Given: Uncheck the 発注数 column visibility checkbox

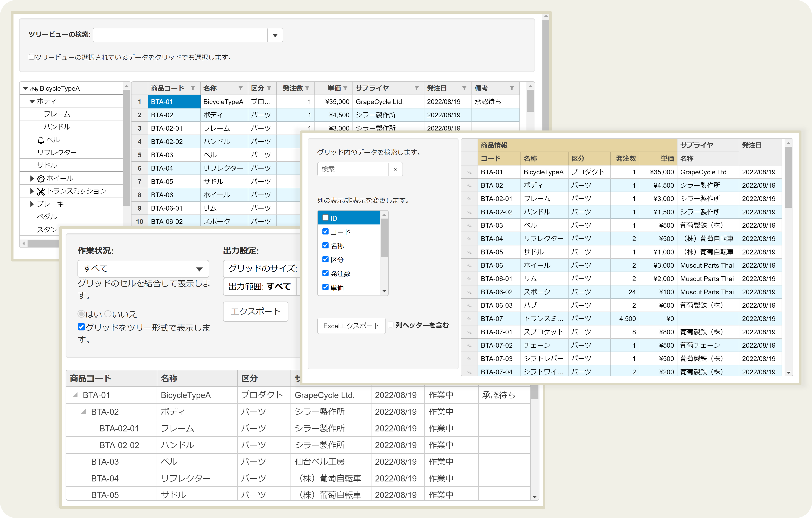Looking at the screenshot, I should click(325, 273).
